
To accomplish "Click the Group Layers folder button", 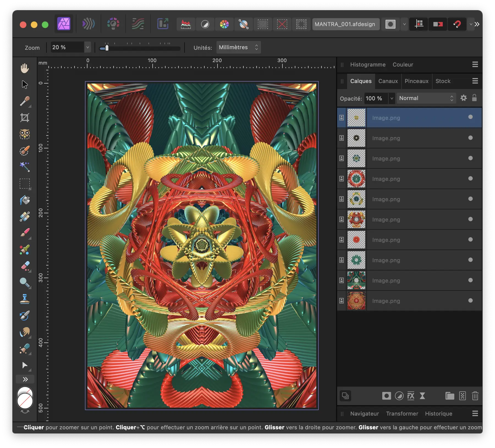I will click(450, 396).
